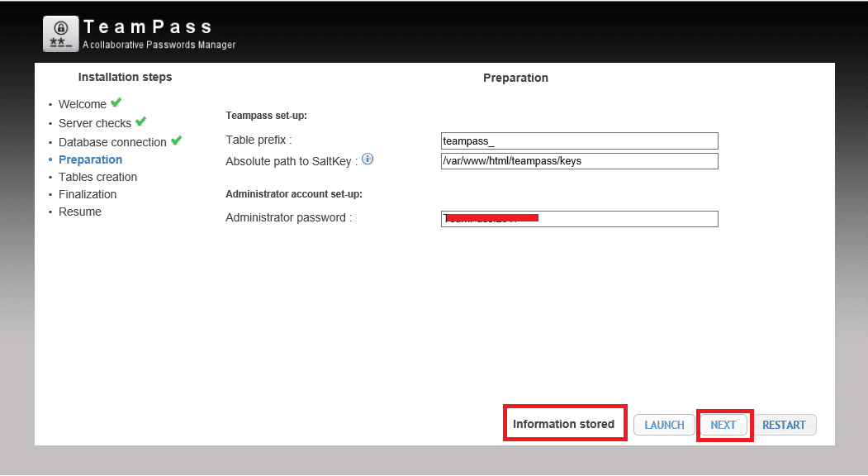This screenshot has width=868, height=476.
Task: Click the 'Absolute path to SaltKey :' label
Action: [292, 161]
